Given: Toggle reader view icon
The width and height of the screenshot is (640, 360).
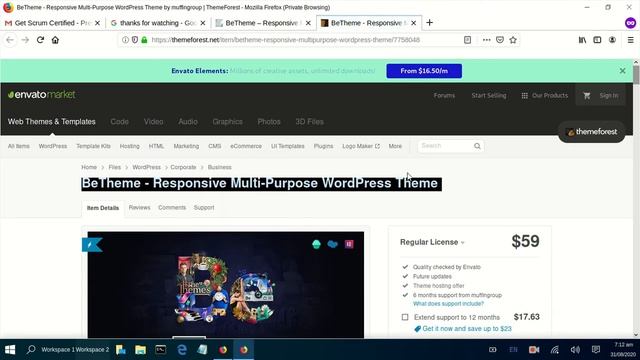Looking at the screenshot, I should click(467, 40).
